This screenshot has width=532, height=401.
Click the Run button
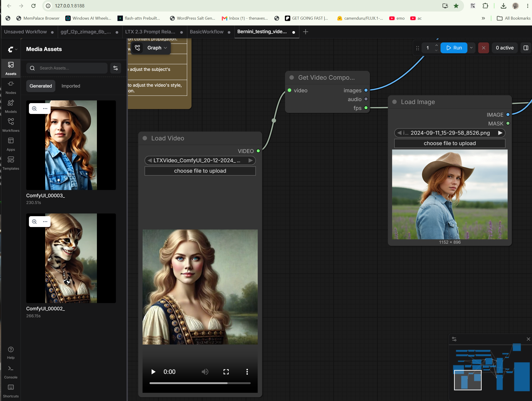pyautogui.click(x=454, y=48)
